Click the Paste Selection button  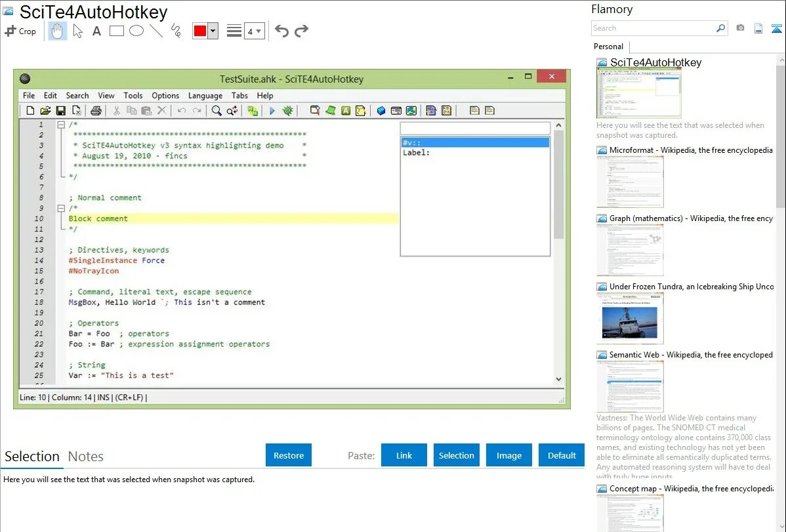point(456,455)
